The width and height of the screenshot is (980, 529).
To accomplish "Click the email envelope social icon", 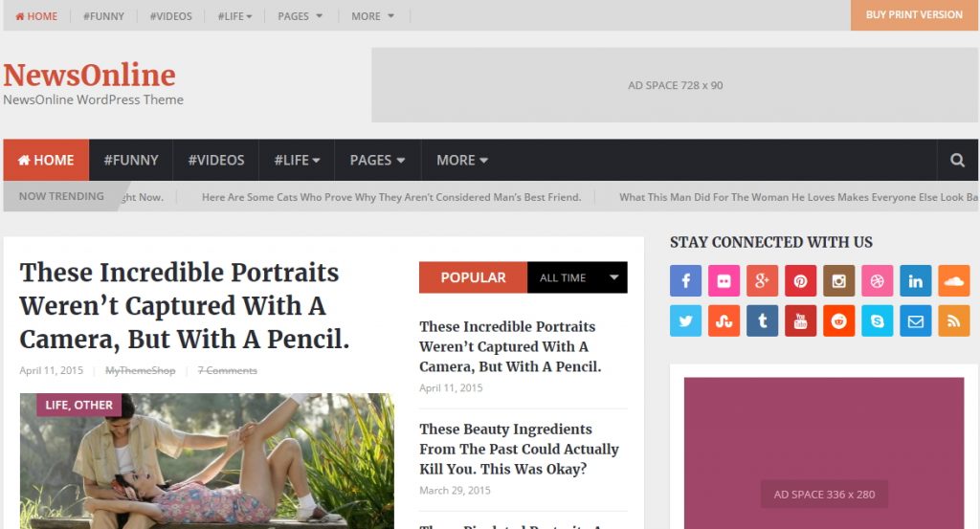I will [x=916, y=320].
